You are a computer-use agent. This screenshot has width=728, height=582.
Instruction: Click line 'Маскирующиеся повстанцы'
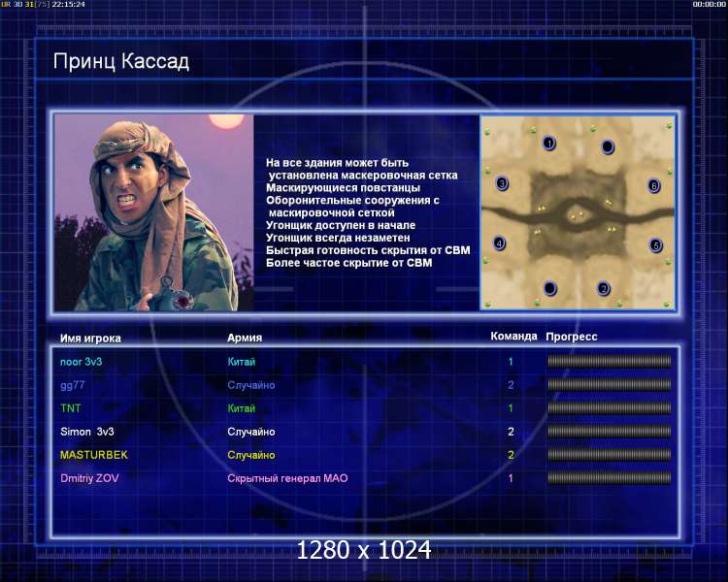pos(343,188)
